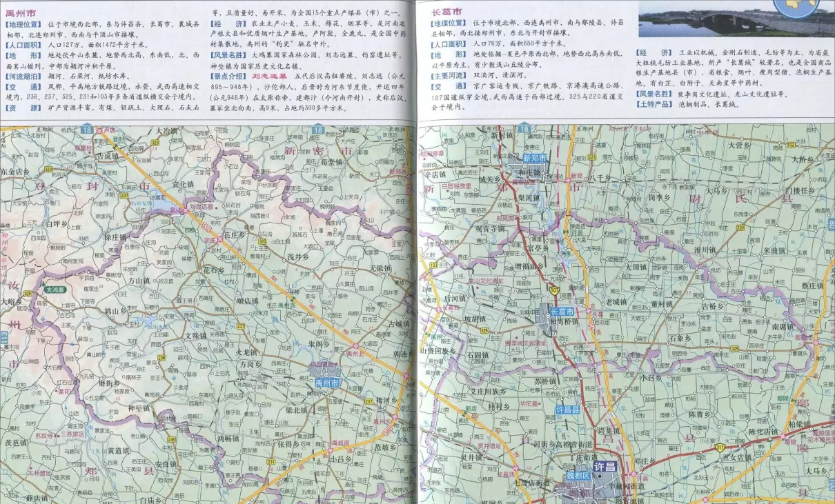
Task: Select the 长葛市 heading in the text panel
Action: (446, 12)
